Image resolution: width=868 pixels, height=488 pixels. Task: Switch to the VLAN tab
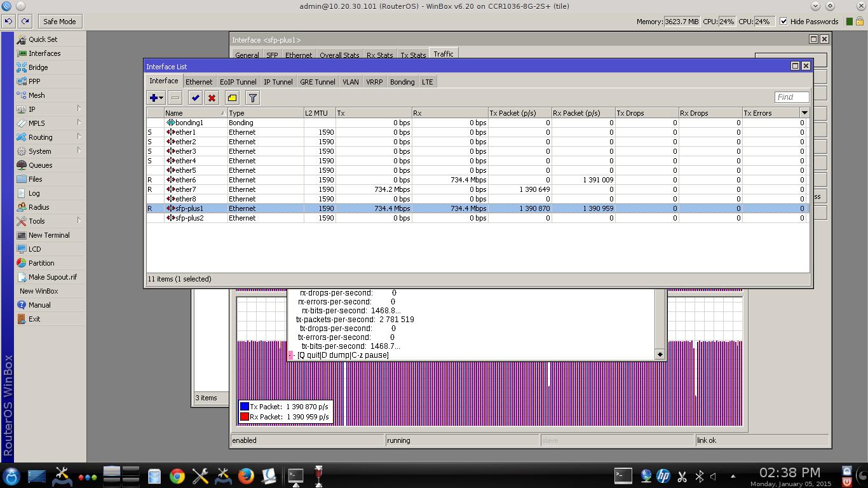(350, 82)
